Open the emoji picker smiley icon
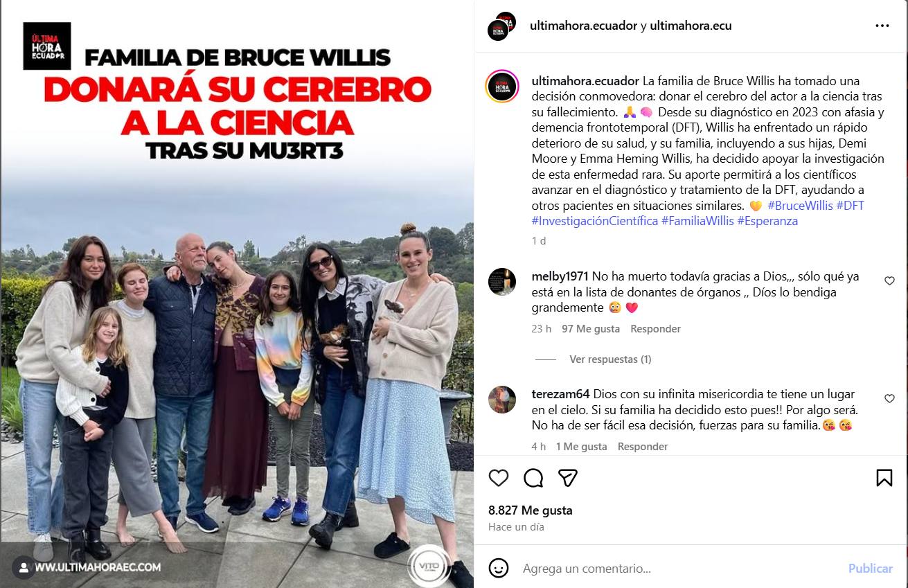Viewport: 908px width, 588px height. [x=499, y=568]
